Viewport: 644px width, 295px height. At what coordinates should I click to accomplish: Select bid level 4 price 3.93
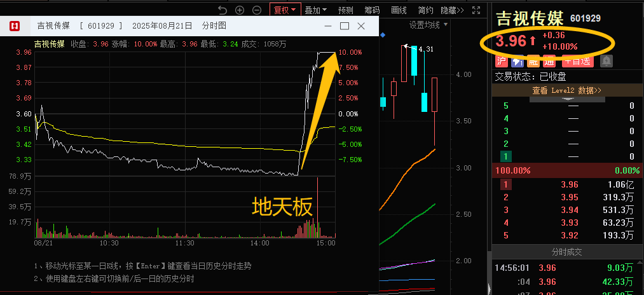pos(569,223)
